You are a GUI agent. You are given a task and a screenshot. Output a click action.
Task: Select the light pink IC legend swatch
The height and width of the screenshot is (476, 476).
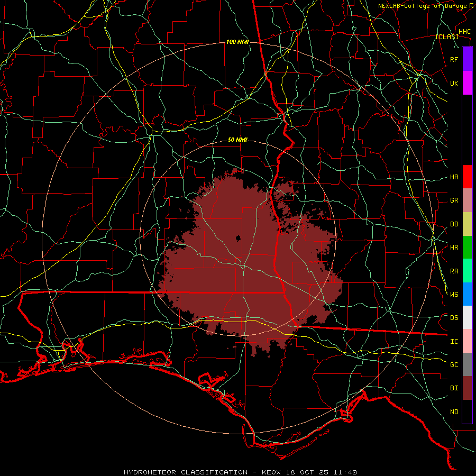pyautogui.click(x=467, y=341)
